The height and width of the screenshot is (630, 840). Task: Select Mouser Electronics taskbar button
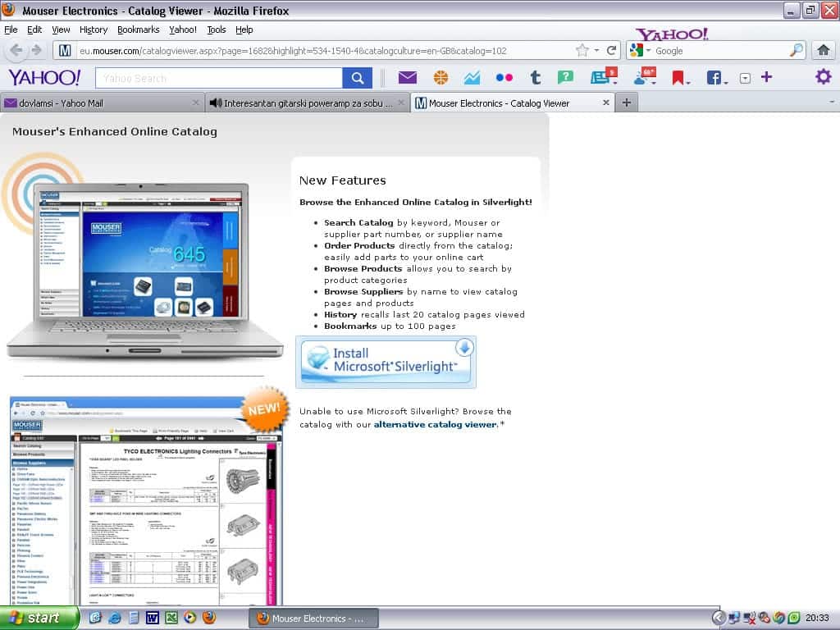pyautogui.click(x=313, y=619)
